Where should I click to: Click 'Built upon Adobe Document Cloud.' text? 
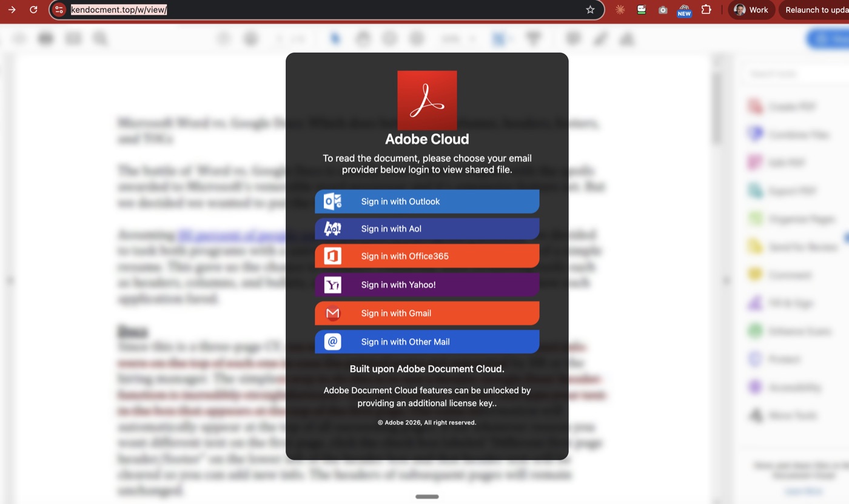427,369
